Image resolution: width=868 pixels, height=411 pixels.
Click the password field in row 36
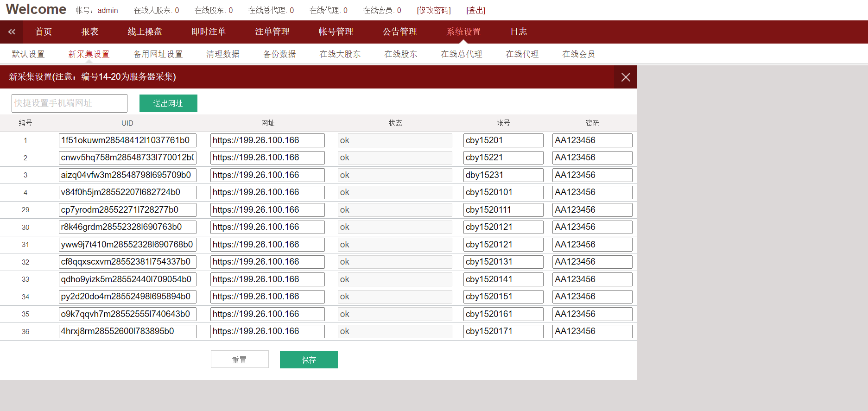(592, 331)
